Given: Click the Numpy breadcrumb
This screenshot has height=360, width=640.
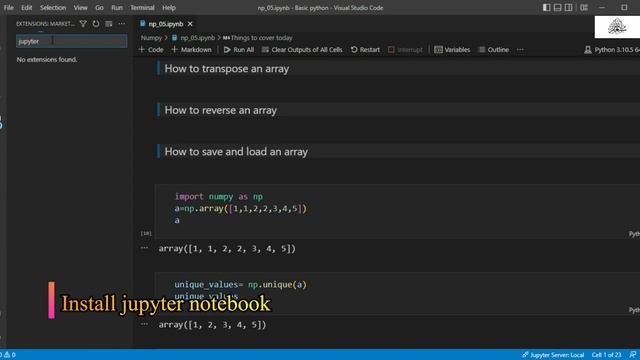Looking at the screenshot, I should pos(151,38).
